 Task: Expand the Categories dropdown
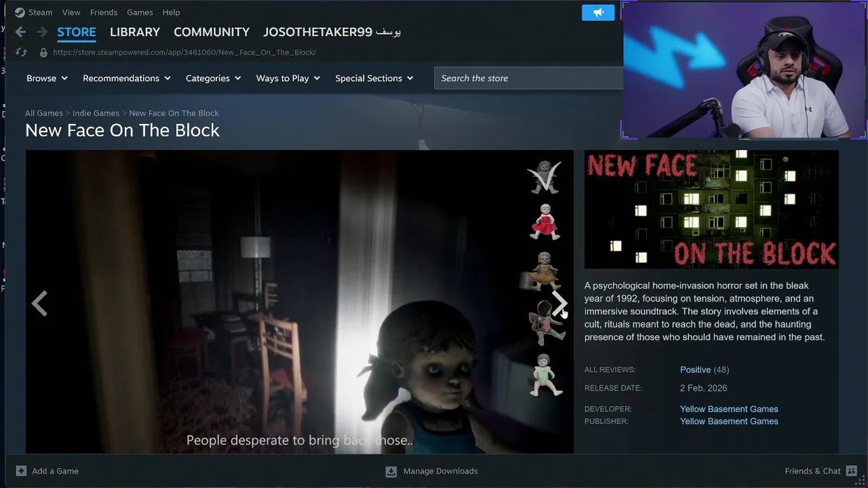[213, 78]
